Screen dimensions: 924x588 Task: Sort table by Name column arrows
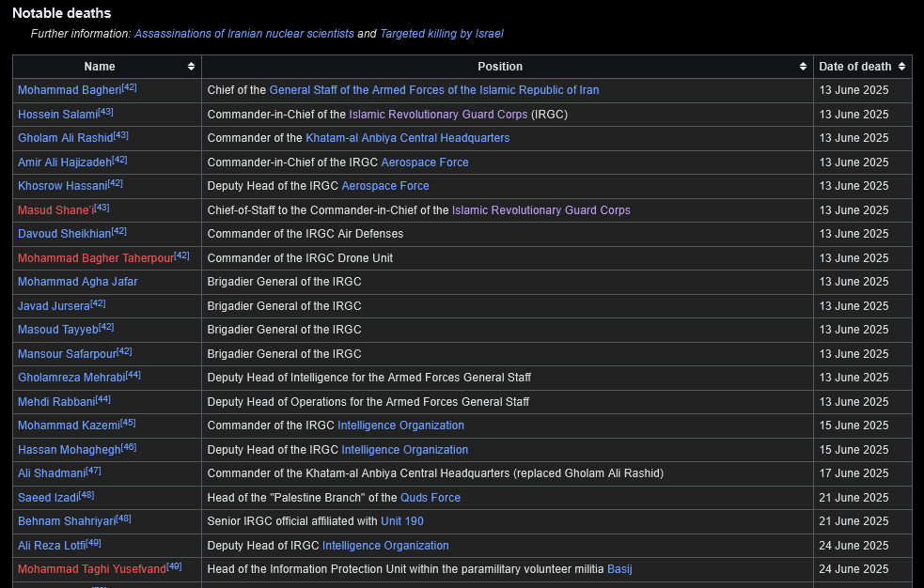(191, 67)
